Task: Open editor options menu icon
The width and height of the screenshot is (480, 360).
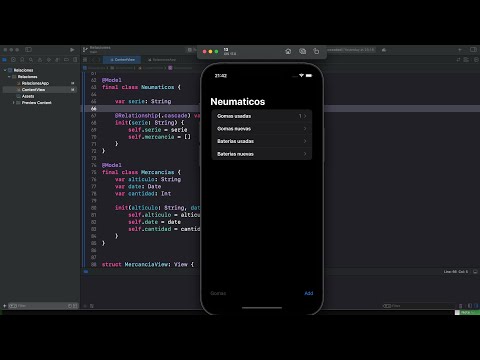Action: 466,60
